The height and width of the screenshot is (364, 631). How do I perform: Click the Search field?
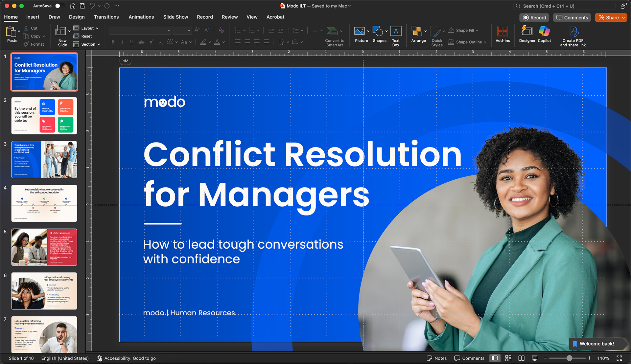point(565,6)
